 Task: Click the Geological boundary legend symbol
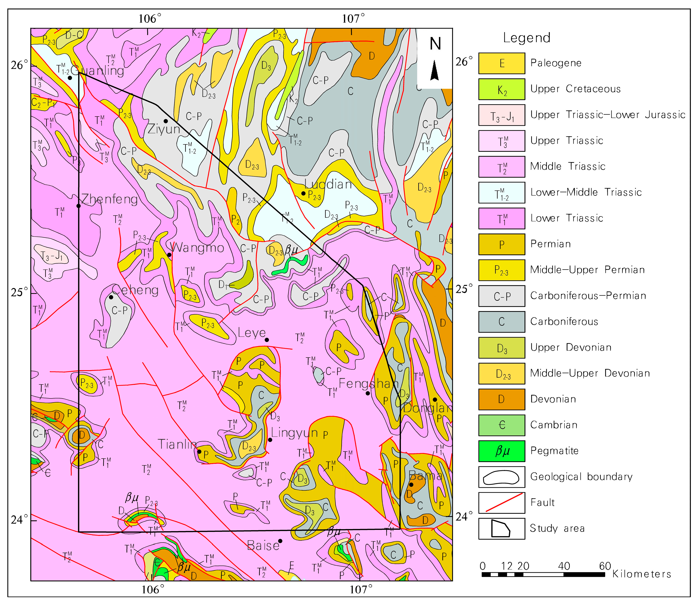501,477
